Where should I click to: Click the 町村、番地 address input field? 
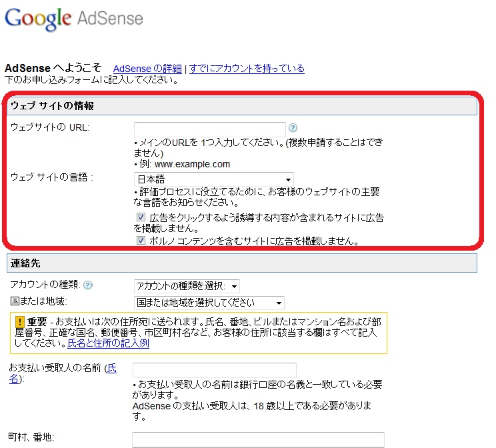(x=258, y=439)
